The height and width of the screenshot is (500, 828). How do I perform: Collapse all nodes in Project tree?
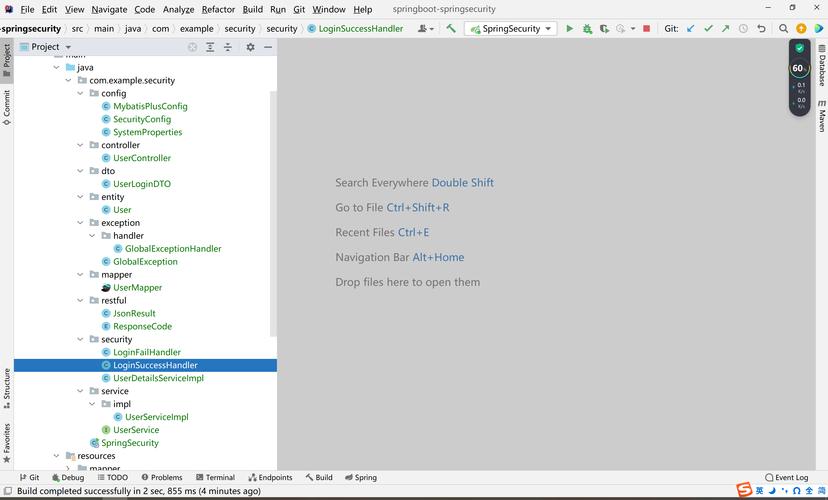tap(228, 47)
